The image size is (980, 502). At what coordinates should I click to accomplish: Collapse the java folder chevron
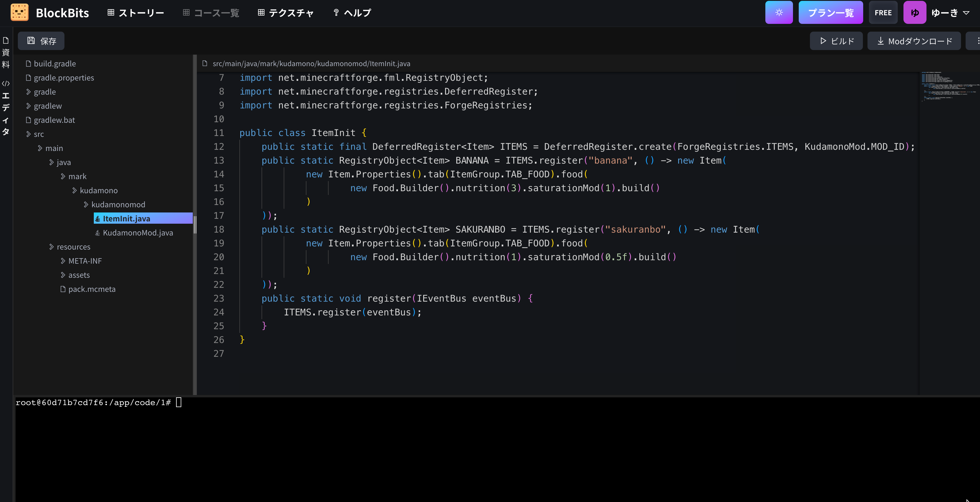(51, 162)
